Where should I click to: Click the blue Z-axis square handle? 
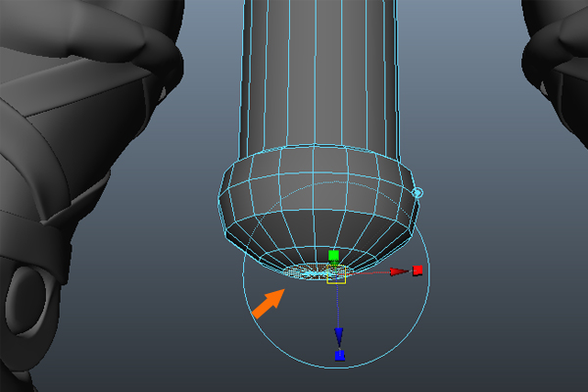[340, 355]
